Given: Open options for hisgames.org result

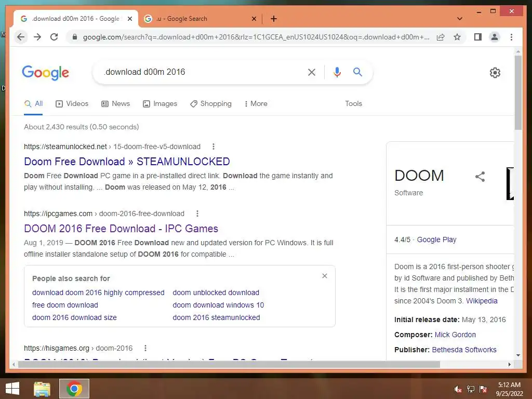Looking at the screenshot, I should pyautogui.click(x=145, y=348).
